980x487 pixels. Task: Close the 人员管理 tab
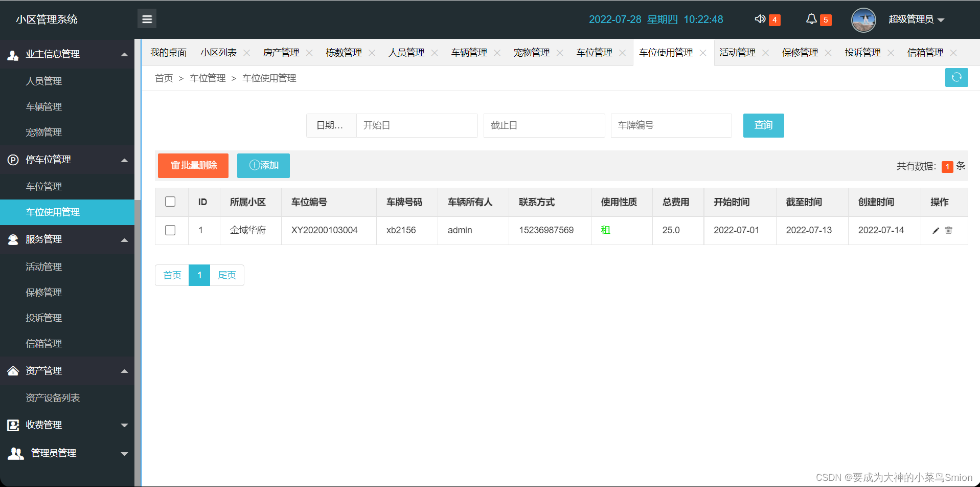click(435, 53)
